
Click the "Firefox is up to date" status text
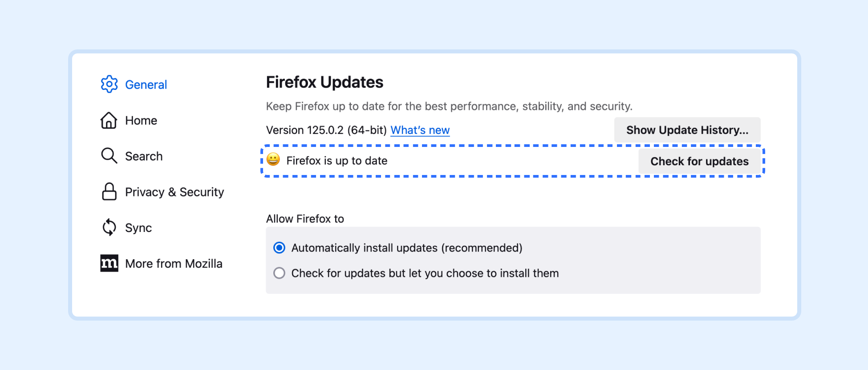[337, 161]
